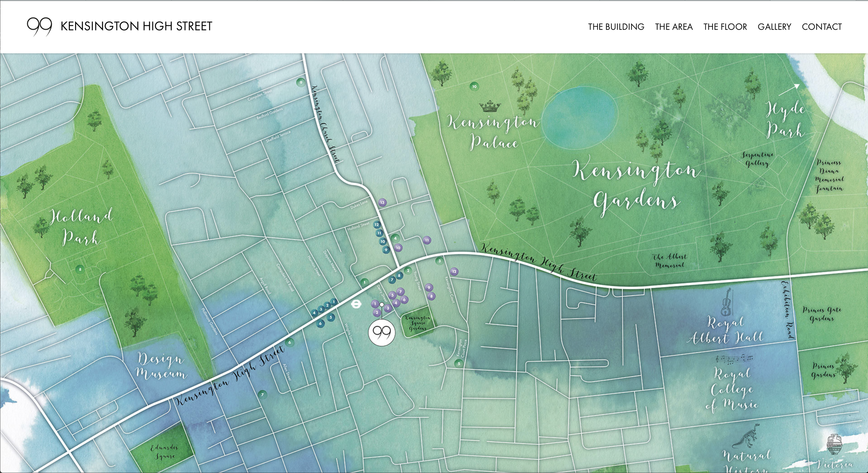Select purple marker 12 near Kensington Court
Image resolution: width=868 pixels, height=473 pixels.
454,271
